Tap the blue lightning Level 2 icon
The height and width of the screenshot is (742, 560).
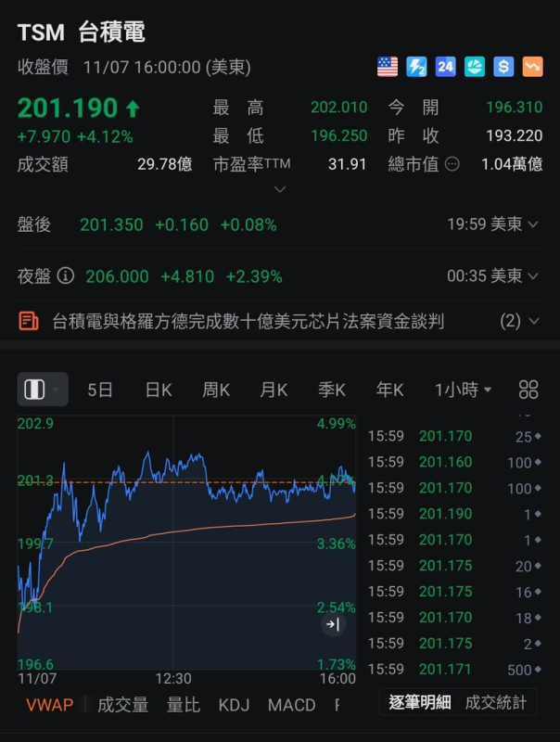click(x=416, y=67)
